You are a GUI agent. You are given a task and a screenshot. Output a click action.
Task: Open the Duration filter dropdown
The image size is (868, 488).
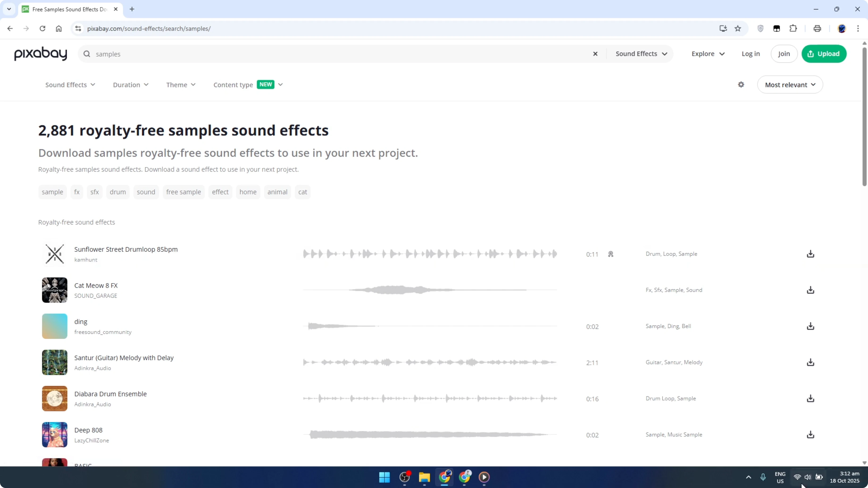coord(131,85)
